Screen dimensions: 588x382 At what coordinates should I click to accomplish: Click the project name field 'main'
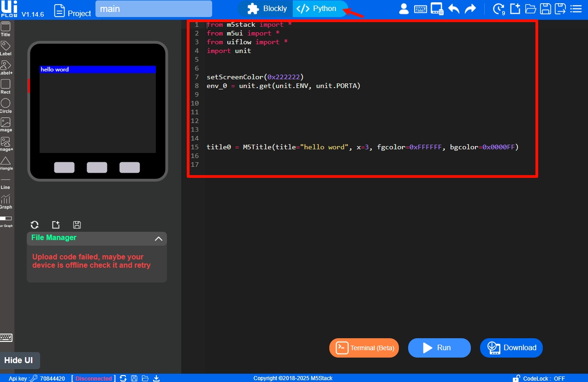(154, 9)
